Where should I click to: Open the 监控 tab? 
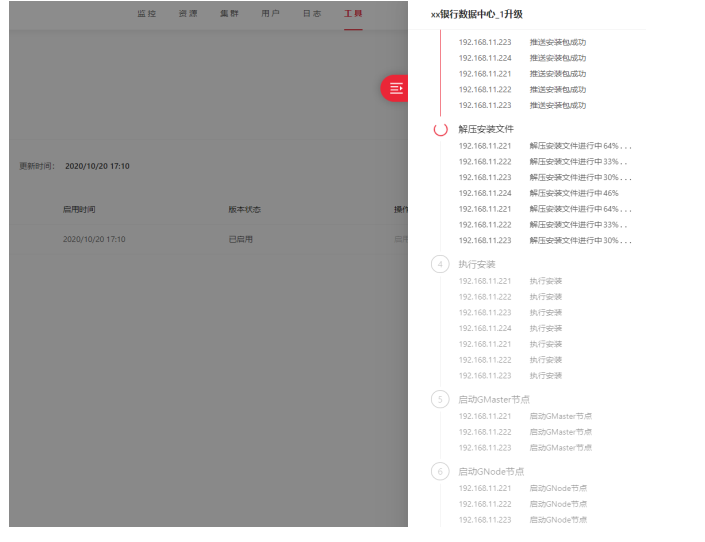(x=147, y=13)
